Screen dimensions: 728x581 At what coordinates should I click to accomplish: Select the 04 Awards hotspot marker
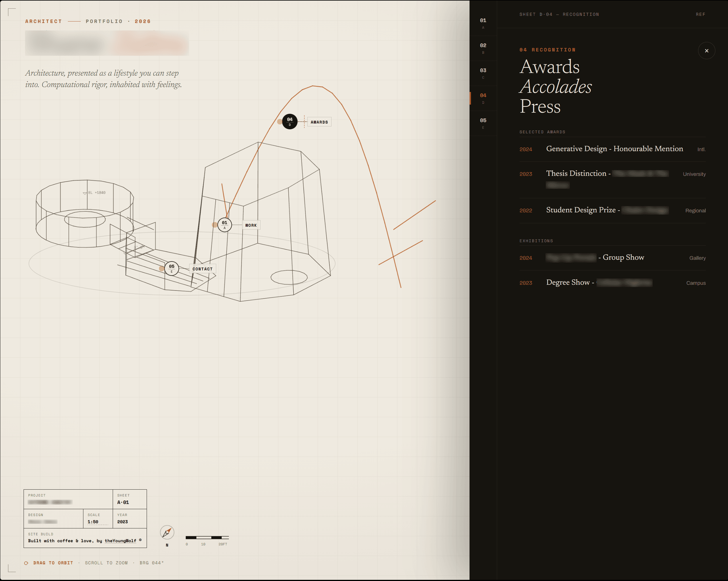290,122
